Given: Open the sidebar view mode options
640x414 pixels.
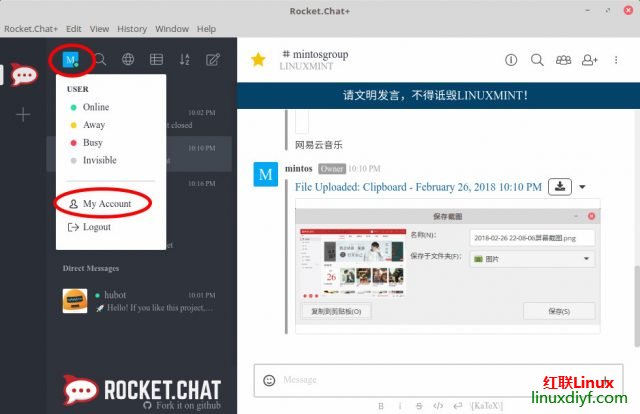Looking at the screenshot, I should point(156,60).
